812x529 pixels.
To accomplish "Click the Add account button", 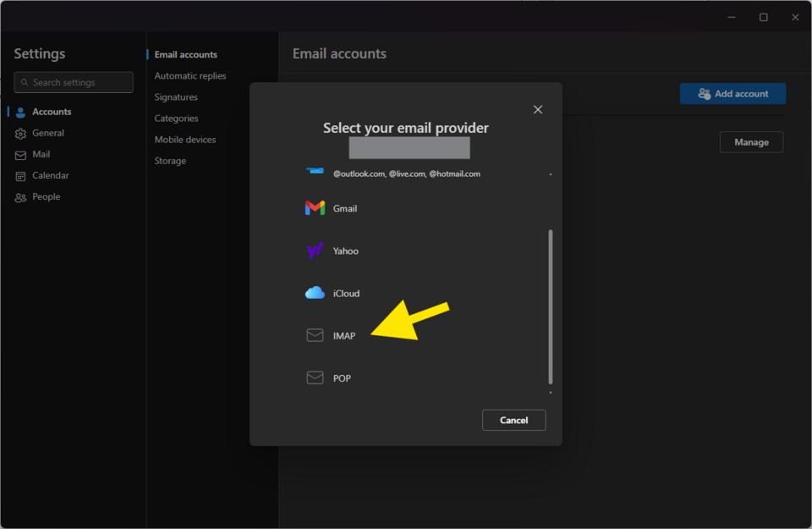I will coord(732,94).
